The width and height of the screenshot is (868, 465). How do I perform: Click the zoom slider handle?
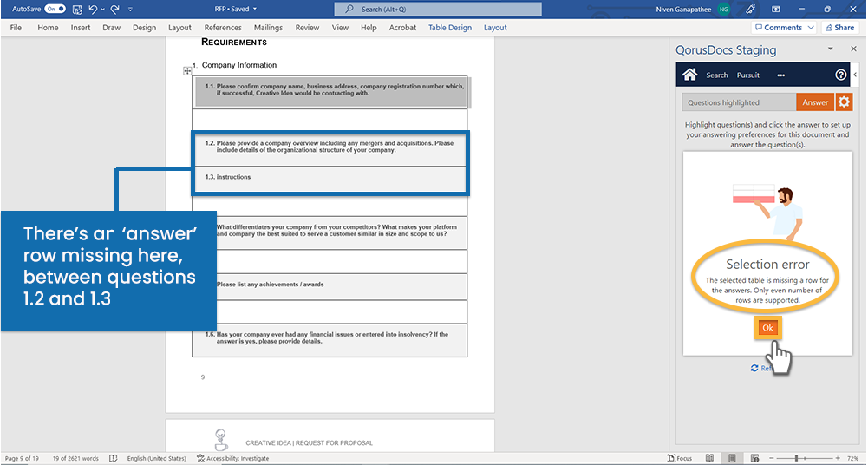point(797,458)
